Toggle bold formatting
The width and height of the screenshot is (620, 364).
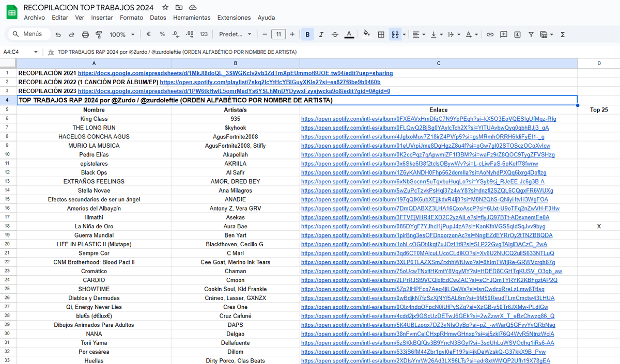pos(308,35)
